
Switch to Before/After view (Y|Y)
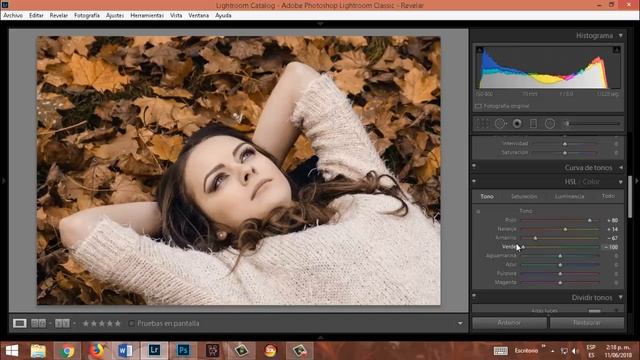(x=62, y=323)
